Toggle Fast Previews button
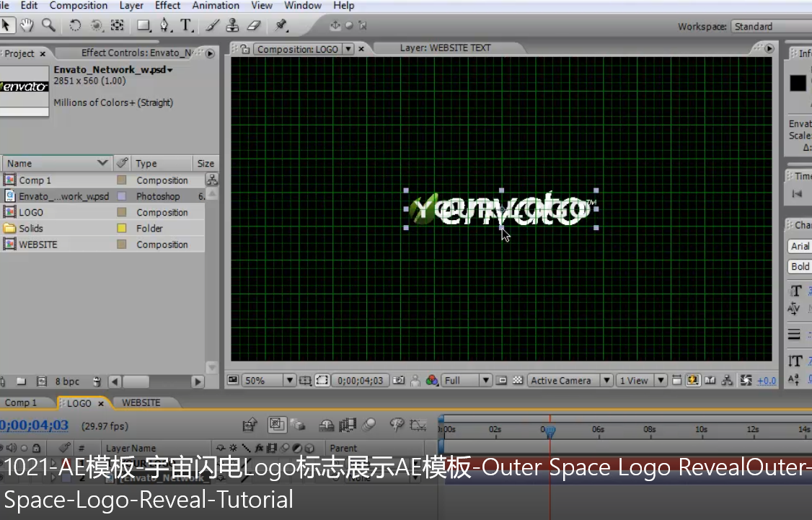 click(693, 381)
